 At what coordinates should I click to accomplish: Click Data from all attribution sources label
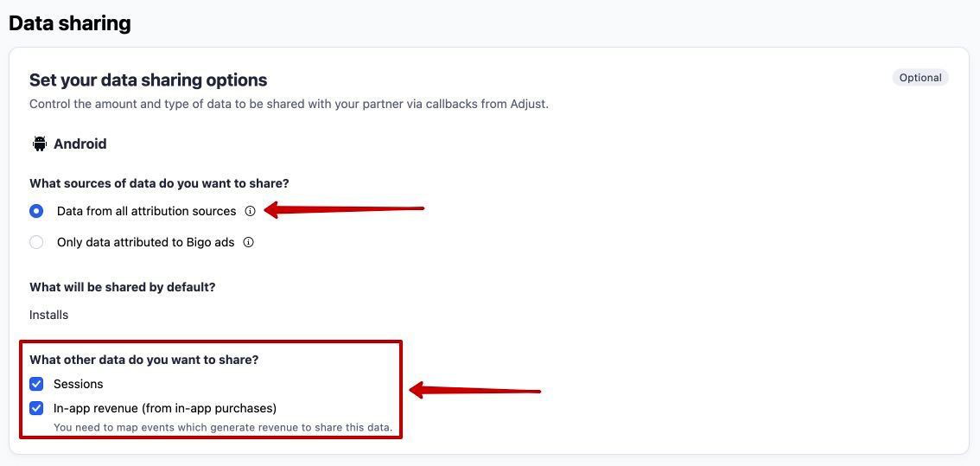click(146, 212)
